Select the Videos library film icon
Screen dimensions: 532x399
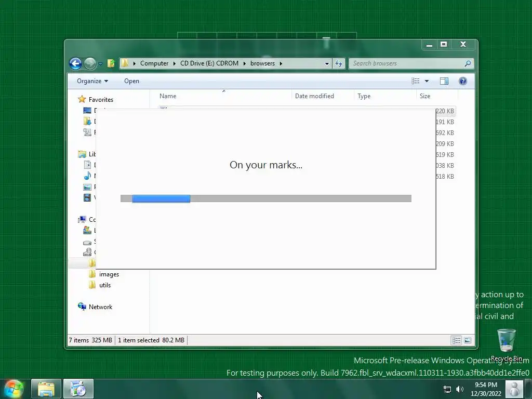87,197
